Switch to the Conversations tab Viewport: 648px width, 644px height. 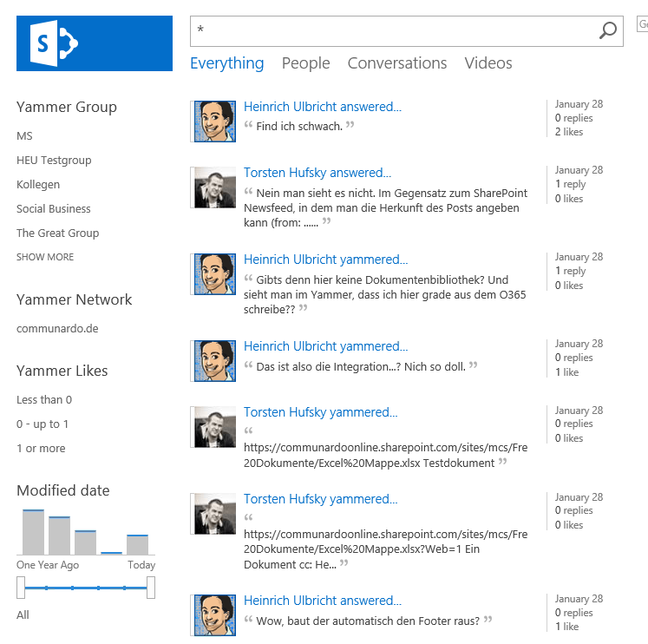click(x=397, y=63)
